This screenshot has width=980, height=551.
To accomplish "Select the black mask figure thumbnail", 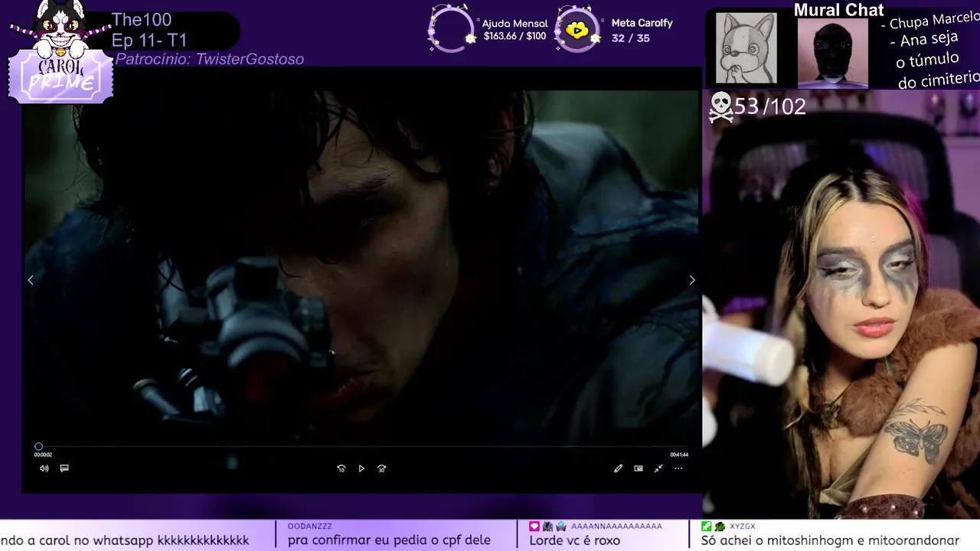I will pyautogui.click(x=833, y=52).
